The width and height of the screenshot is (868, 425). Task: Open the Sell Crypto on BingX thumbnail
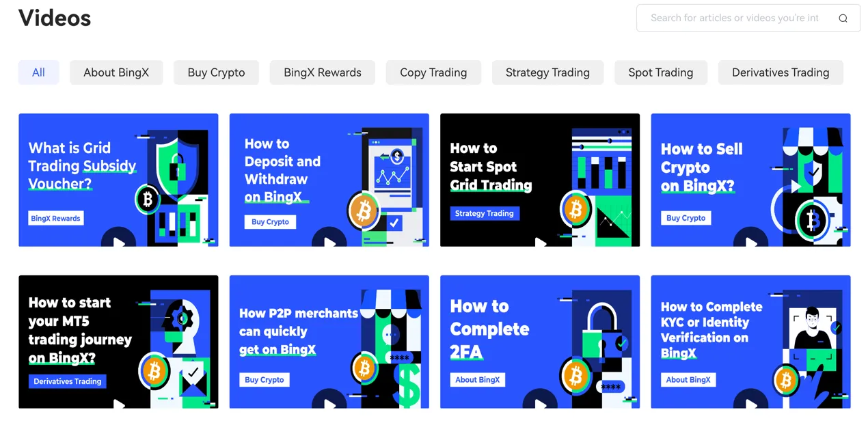pos(751,180)
